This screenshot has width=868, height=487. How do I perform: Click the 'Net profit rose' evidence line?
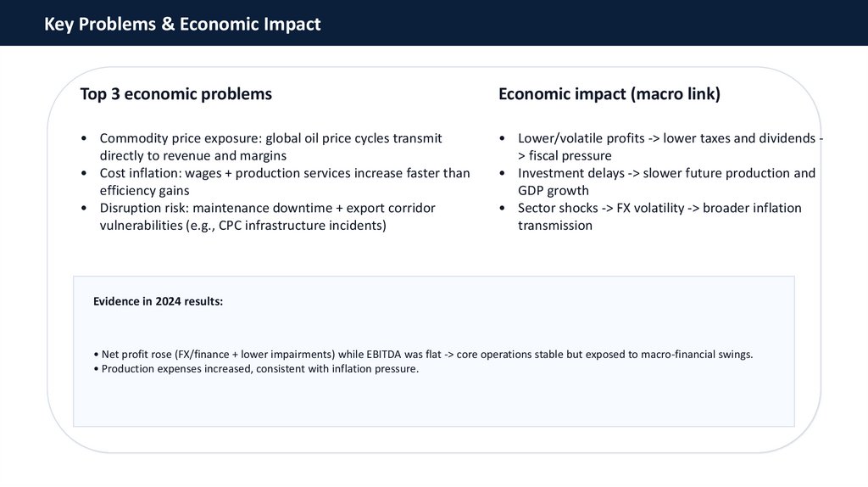tap(422, 354)
